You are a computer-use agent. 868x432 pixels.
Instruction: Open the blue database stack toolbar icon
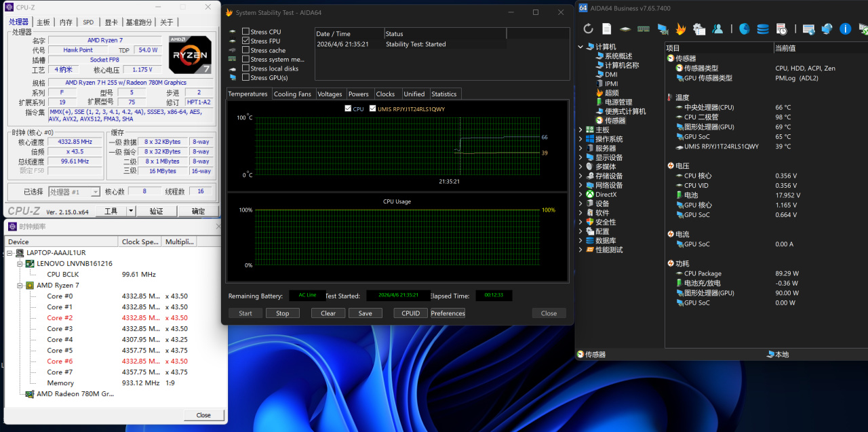click(x=763, y=28)
